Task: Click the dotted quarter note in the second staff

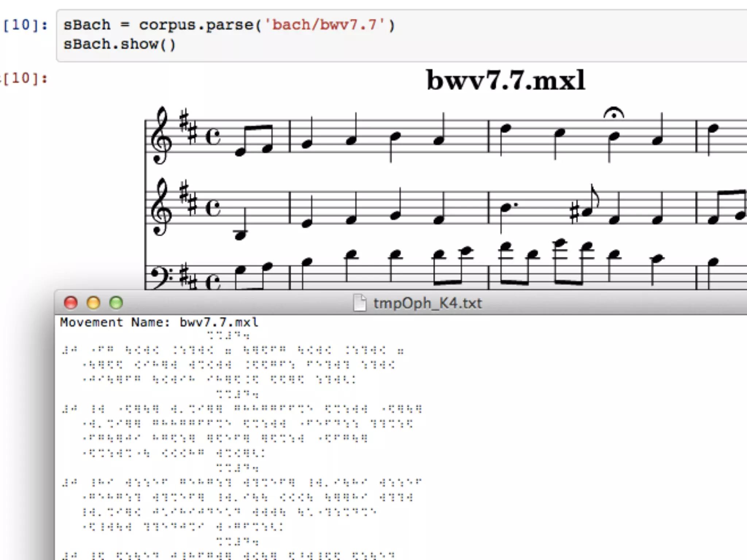Action: 506,208
